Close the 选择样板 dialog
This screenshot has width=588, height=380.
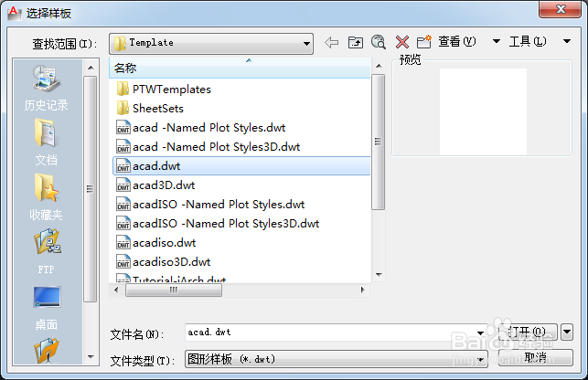(561, 9)
